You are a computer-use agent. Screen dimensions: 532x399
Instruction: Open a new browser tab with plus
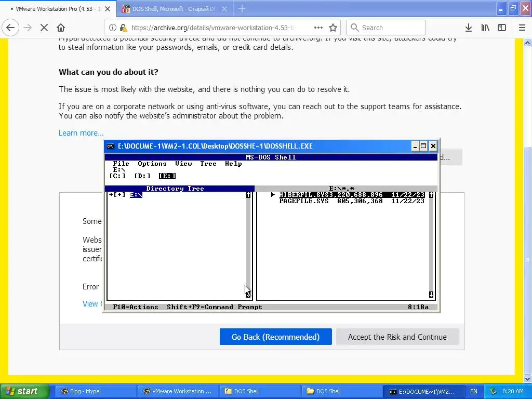242,8
